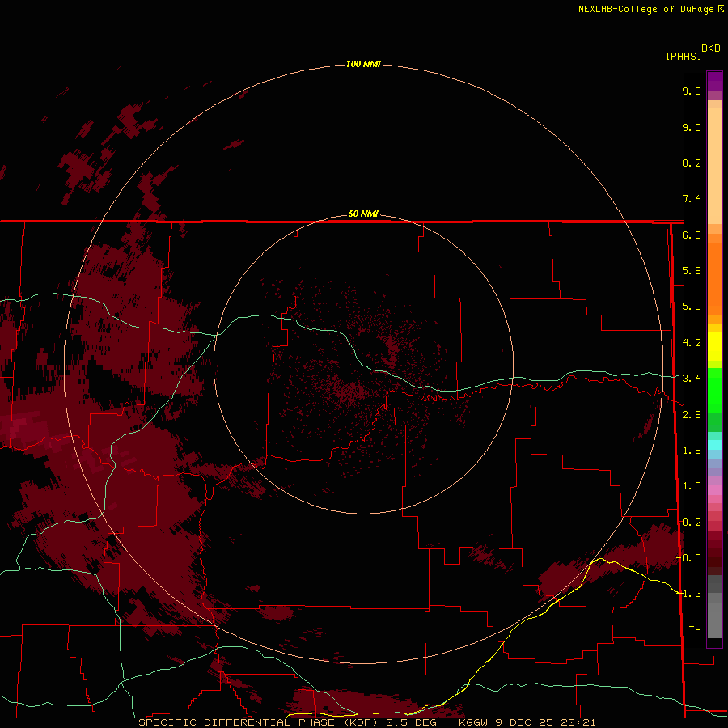This screenshot has height=728, width=728.
Task: Click the KGGW station identifier
Action: [x=473, y=722]
